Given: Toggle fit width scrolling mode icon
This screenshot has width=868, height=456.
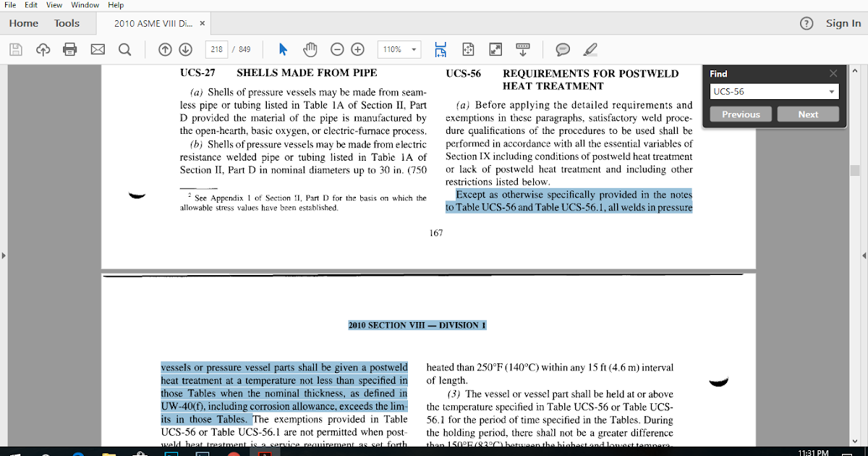Looking at the screenshot, I should (441, 49).
